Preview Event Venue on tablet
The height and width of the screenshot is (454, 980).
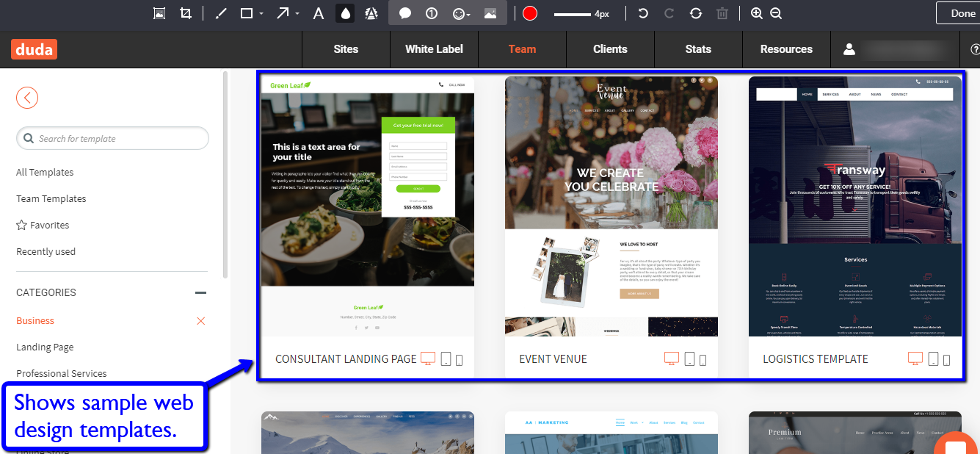[689, 359]
